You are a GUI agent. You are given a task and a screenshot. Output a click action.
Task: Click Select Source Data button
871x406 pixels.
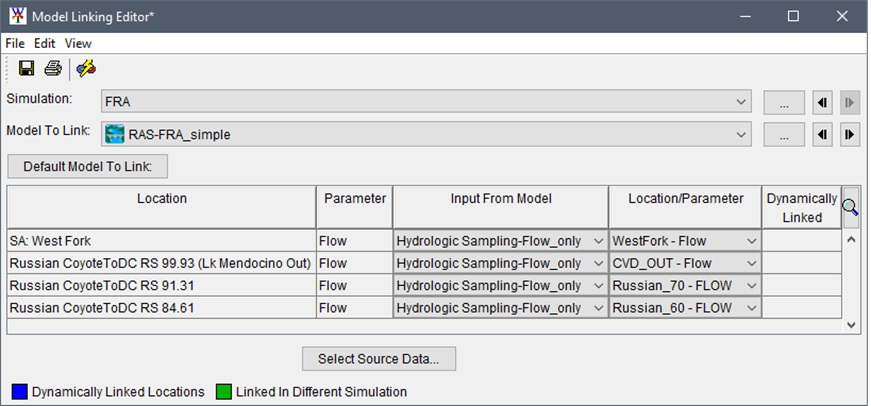(385, 358)
